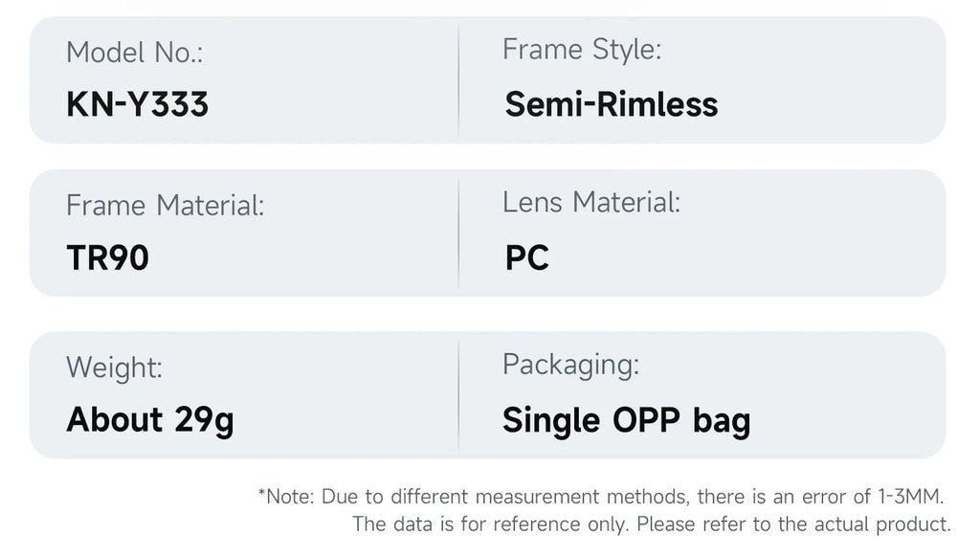Select the KN-Y333 model number text
This screenshot has width=980, height=557.
[x=138, y=104]
